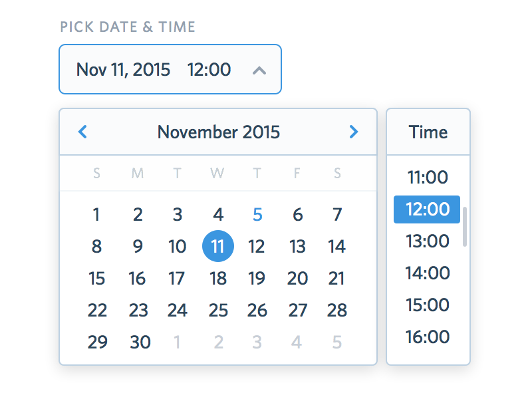Pick 14:00 in time list
The width and height of the screenshot is (532, 399).
[428, 273]
